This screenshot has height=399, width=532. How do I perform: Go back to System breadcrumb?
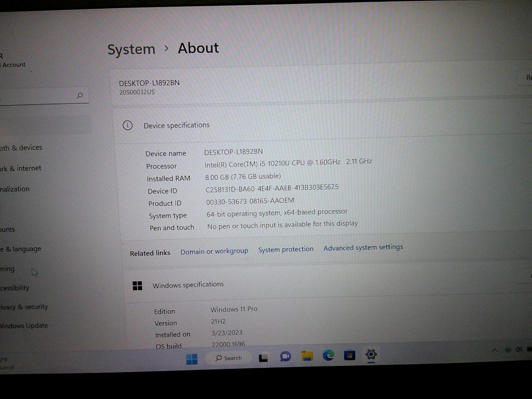point(131,49)
